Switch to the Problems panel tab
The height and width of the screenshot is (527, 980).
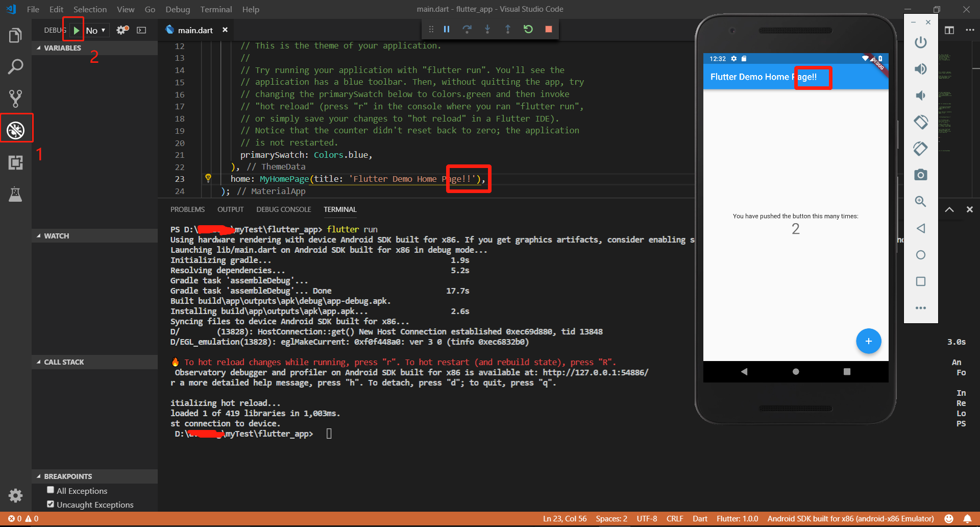[x=187, y=209]
